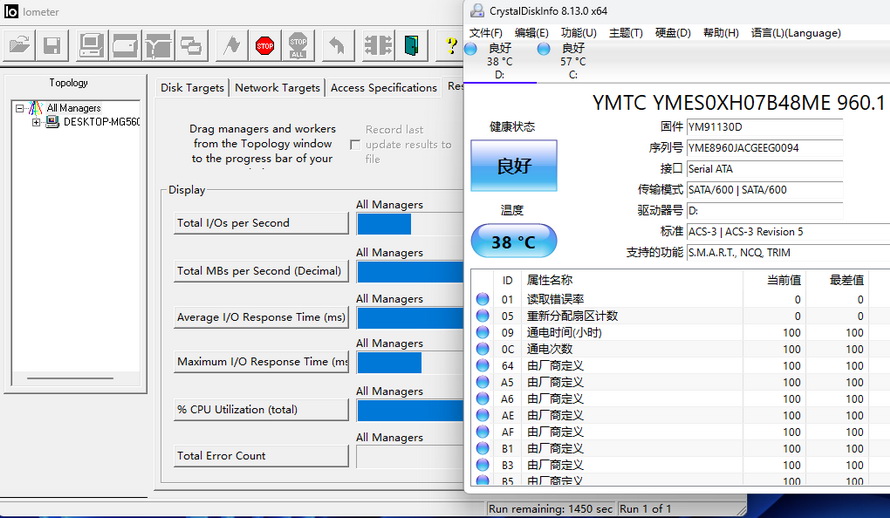Click the Save Test Configuration disk icon
Screen dimensions: 890x518
[52, 45]
